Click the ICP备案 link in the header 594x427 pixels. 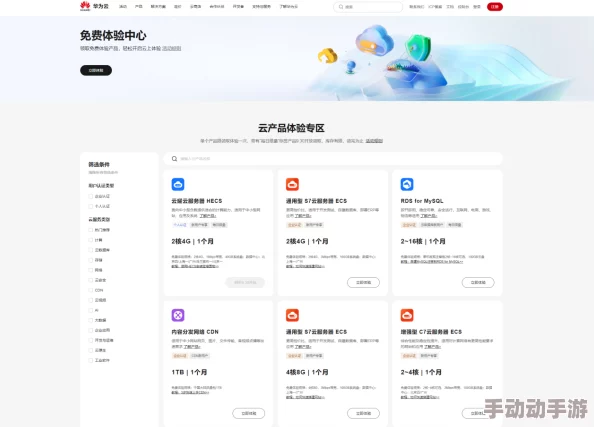pyautogui.click(x=435, y=7)
